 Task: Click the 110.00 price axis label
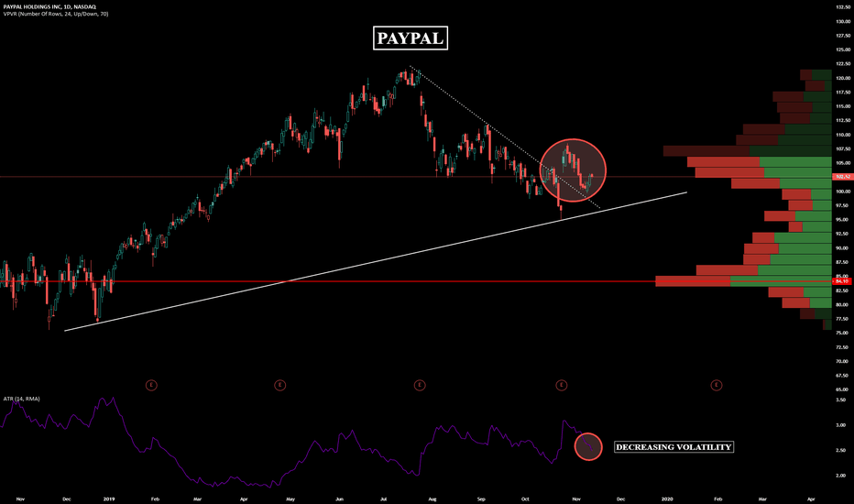tap(843, 135)
